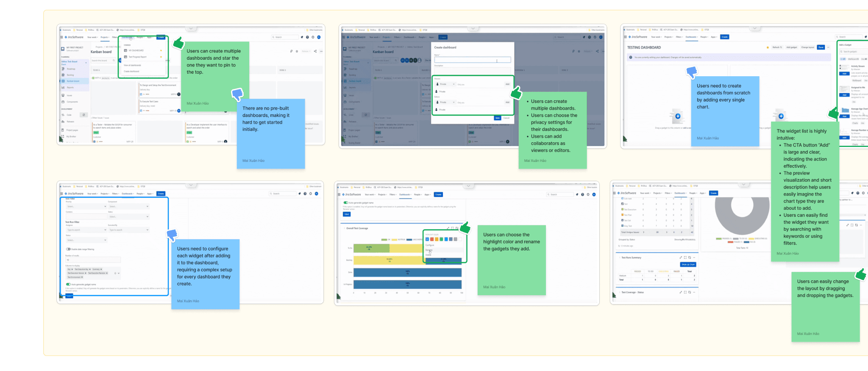Click Show as Chart in Test Runs Summary
Screen dimensions: 868x371
click(x=688, y=265)
